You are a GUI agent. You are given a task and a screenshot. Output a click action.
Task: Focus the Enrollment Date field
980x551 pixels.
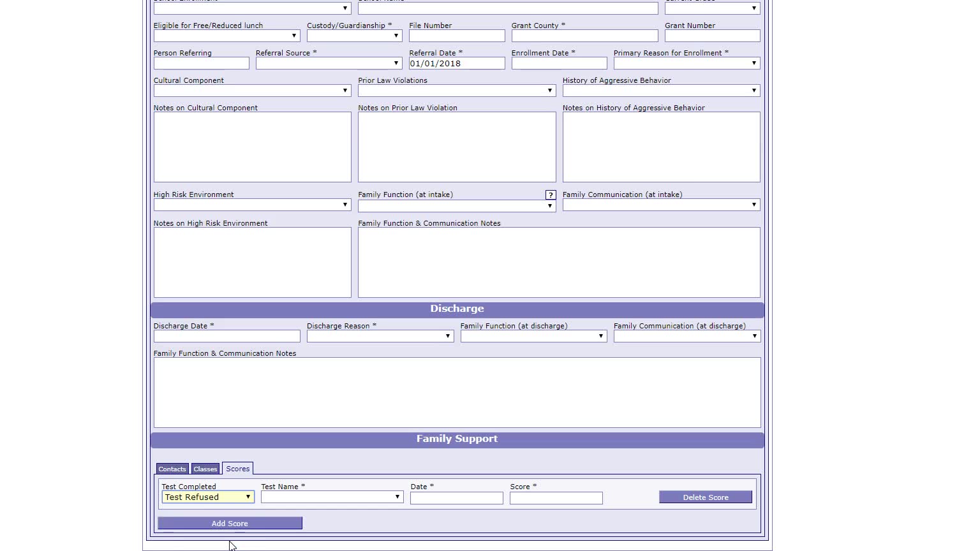pyautogui.click(x=559, y=63)
